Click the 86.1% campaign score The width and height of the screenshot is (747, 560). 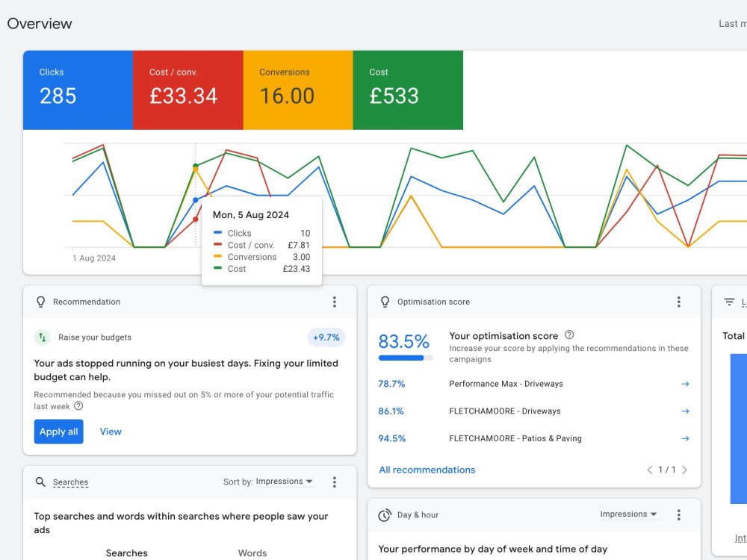(391, 411)
